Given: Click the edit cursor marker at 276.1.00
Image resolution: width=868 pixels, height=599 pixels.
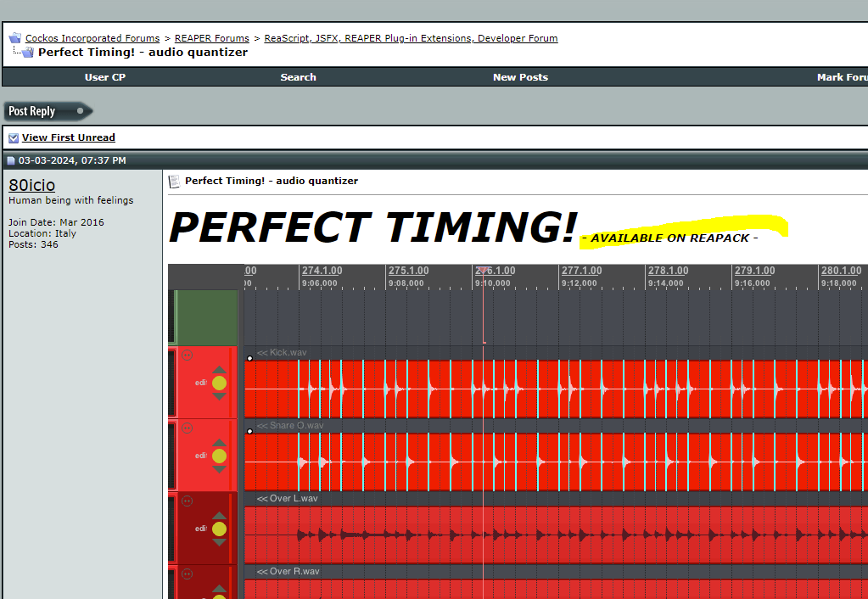Looking at the screenshot, I should 483,270.
